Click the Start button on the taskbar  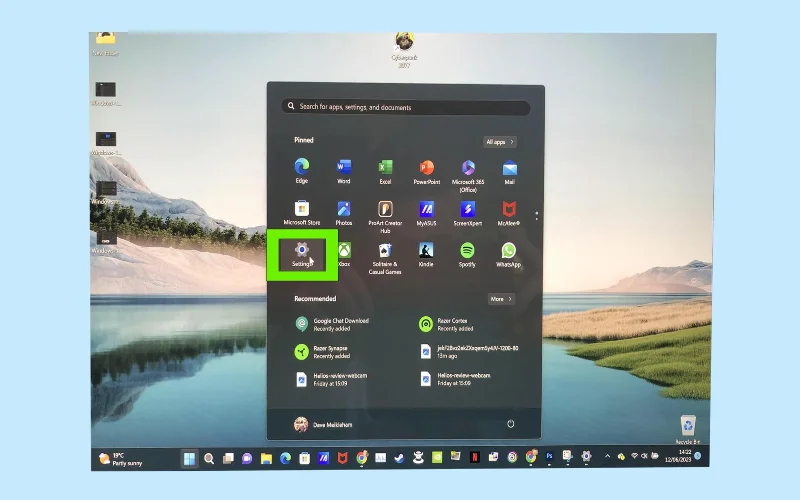[189, 458]
